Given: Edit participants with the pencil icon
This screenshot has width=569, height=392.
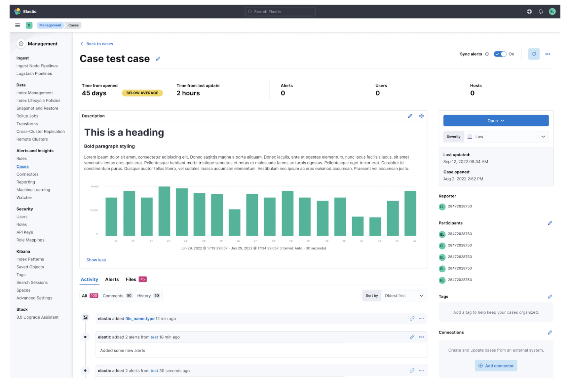Looking at the screenshot, I should pos(550,223).
